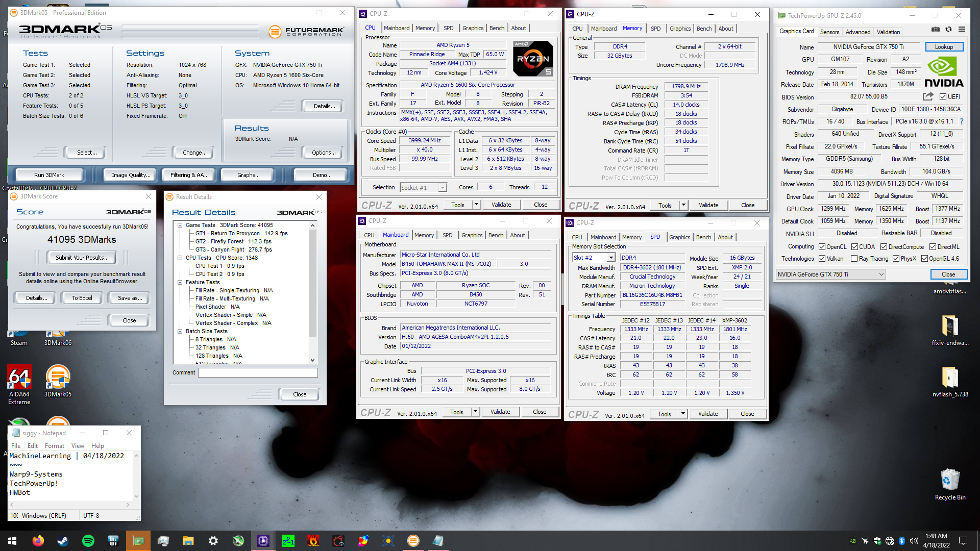The width and height of the screenshot is (980, 551).
Task: Open the GPU-Z hamburger menu
Action: 962,30
